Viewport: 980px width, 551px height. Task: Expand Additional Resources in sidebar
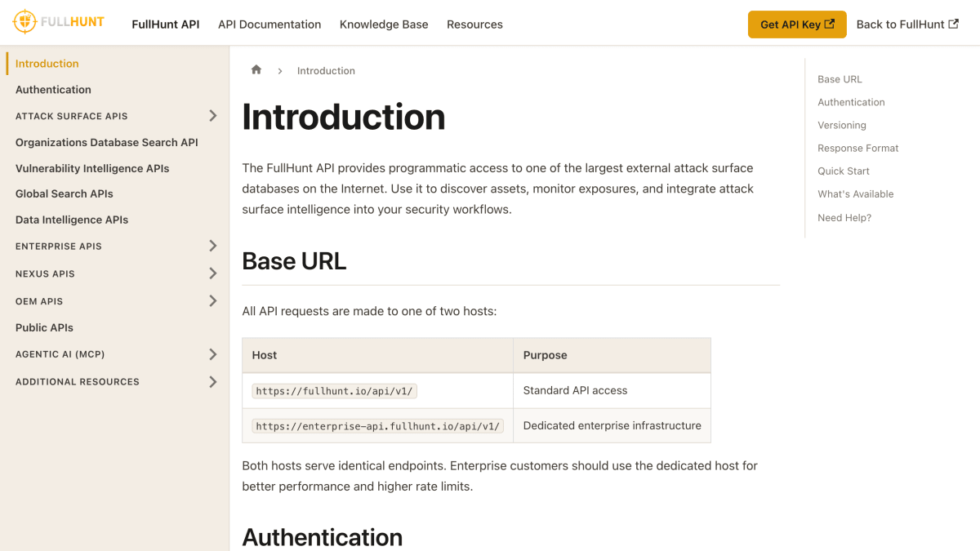[212, 381]
